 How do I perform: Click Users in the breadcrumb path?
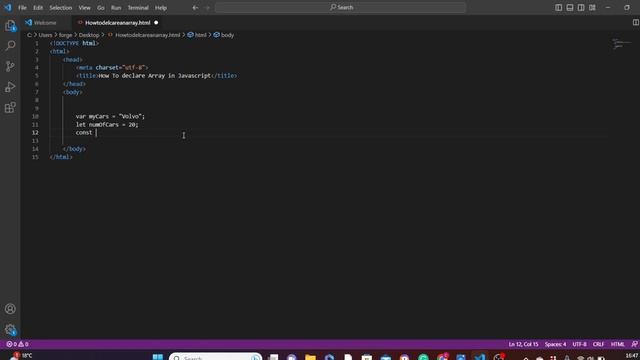click(x=45, y=35)
